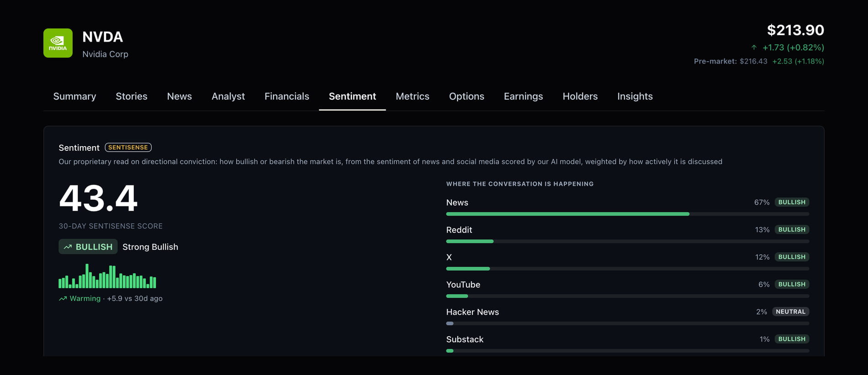Click the 12% X share value

[x=762, y=257]
